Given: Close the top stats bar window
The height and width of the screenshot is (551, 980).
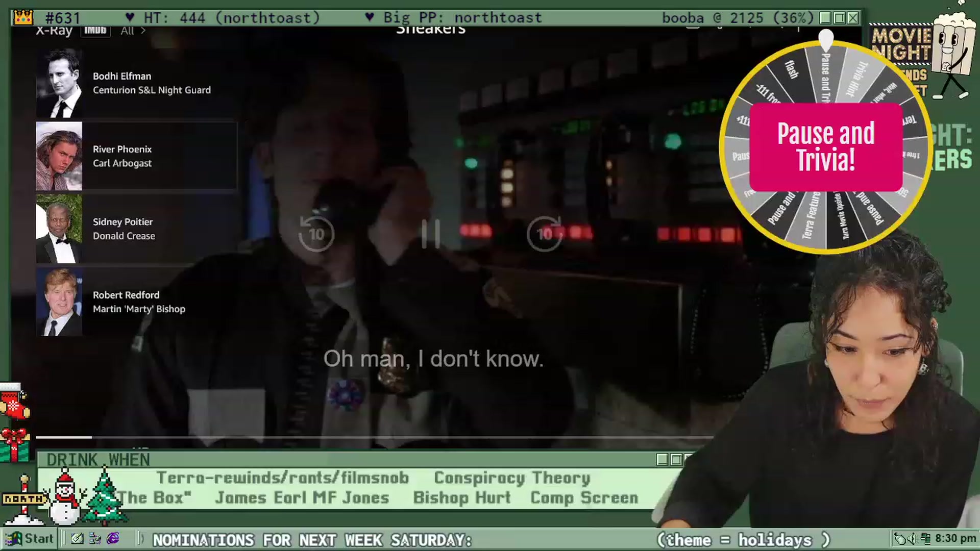Looking at the screenshot, I should coord(853,18).
